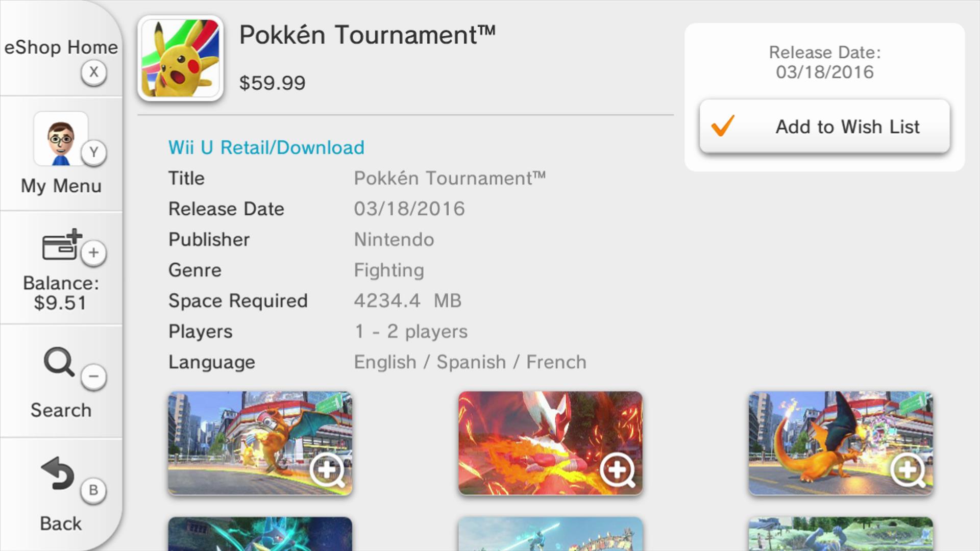
Task: Zoom the first Charizard screenshot magnifier
Action: pyautogui.click(x=327, y=470)
